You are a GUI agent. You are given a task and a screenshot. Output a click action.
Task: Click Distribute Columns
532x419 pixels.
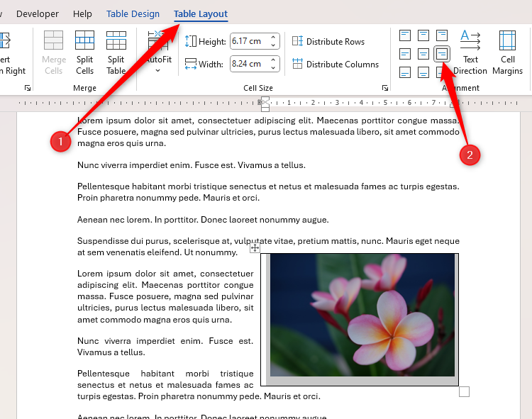click(335, 65)
